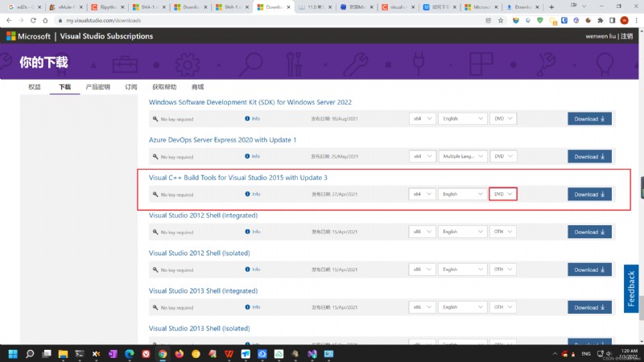The height and width of the screenshot is (362, 644).
Task: Switch to the 产品密钥 tab
Action: pos(97,87)
